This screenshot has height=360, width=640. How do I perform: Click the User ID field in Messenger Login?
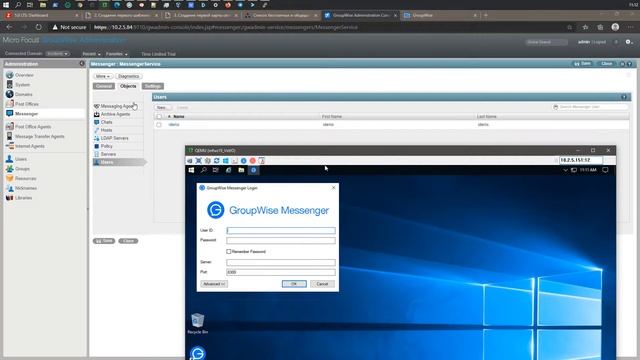pyautogui.click(x=281, y=231)
